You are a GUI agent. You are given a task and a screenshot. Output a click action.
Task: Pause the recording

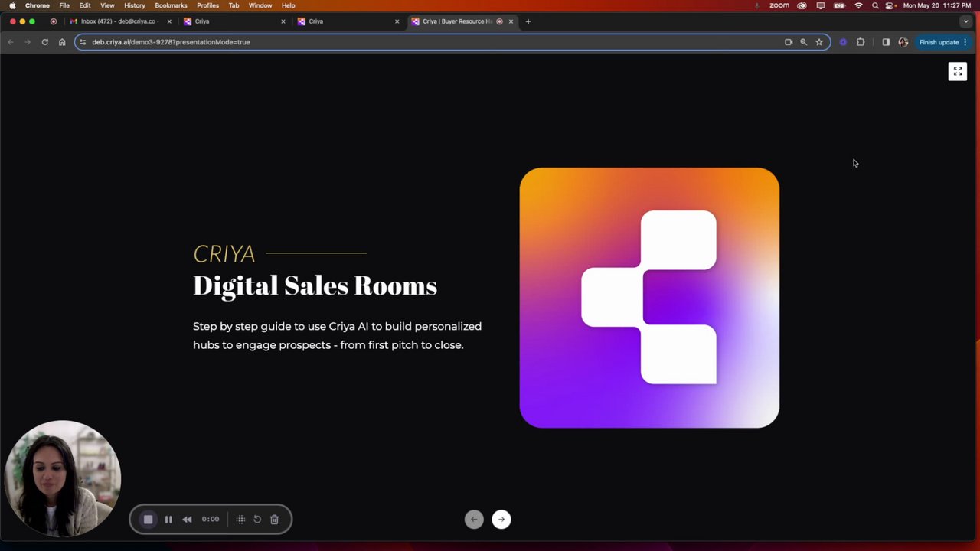[x=168, y=520]
